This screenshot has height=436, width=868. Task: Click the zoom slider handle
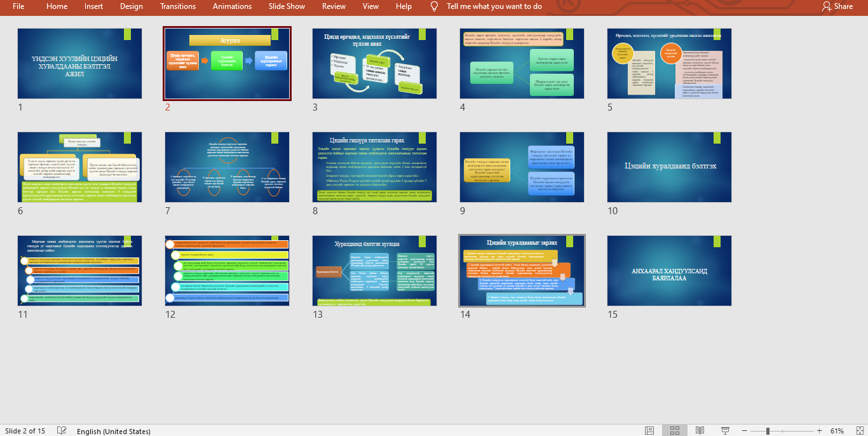point(768,431)
